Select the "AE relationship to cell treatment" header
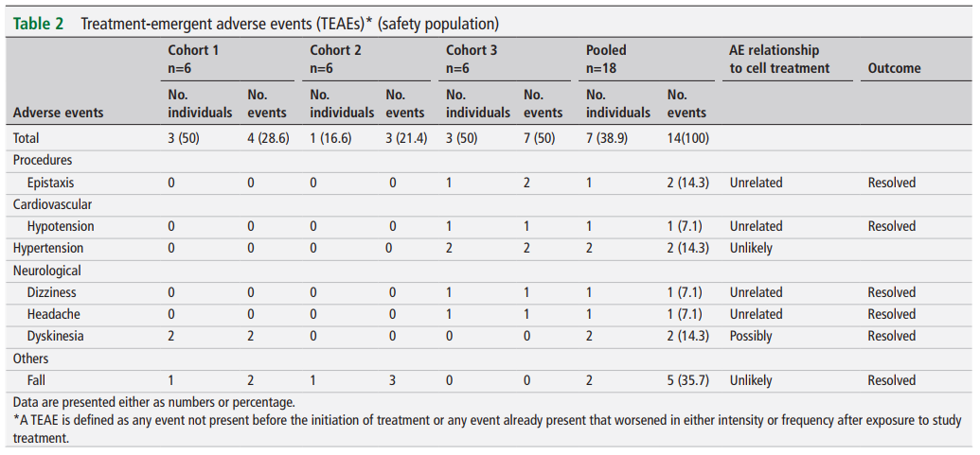Viewport: 980px width, 455px height. pos(779,59)
